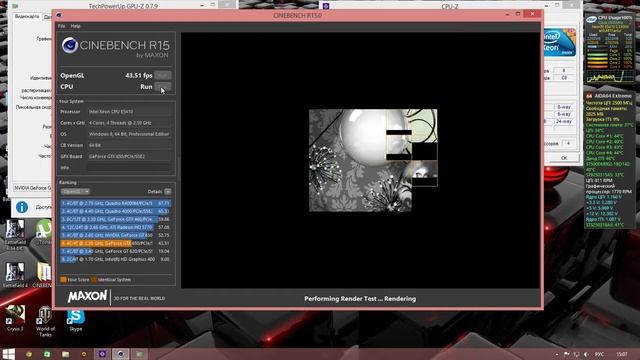The width and height of the screenshot is (640, 360).
Task: Click the Windows Start button
Action: click(8, 354)
